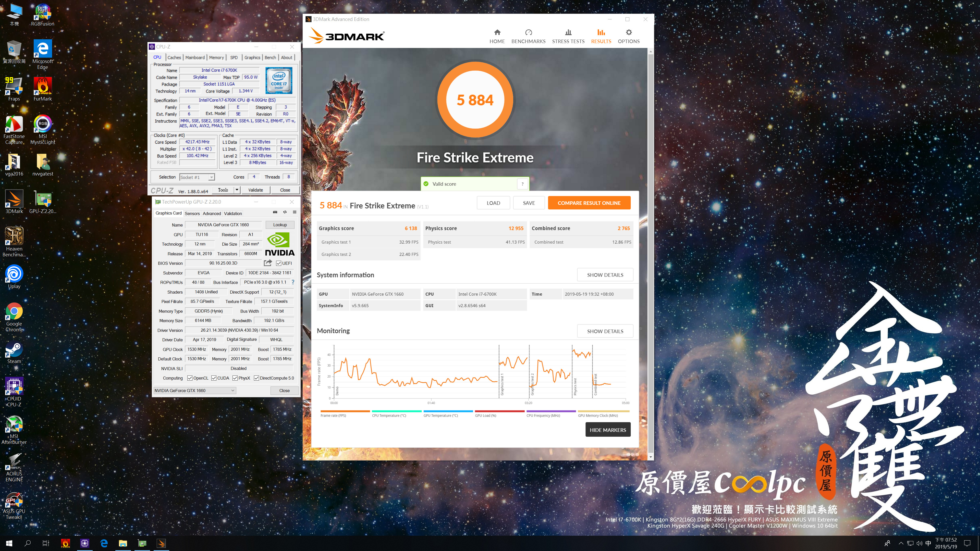
Task: Click GPU Load red legend bar
Action: point(499,411)
